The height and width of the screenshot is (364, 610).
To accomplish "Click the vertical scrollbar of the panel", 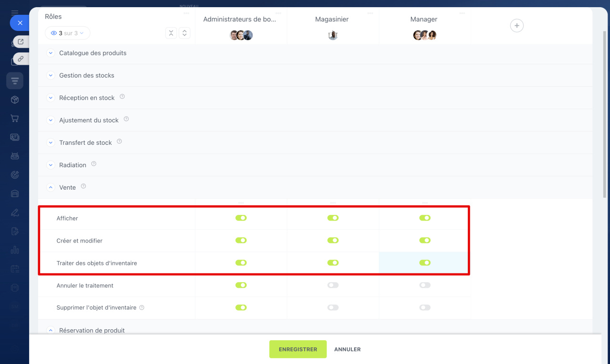I will pos(605,114).
